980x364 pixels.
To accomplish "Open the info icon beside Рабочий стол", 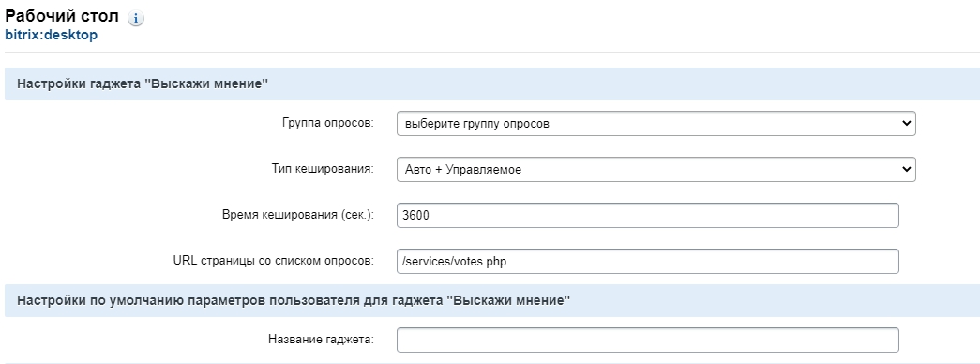I will [136, 18].
